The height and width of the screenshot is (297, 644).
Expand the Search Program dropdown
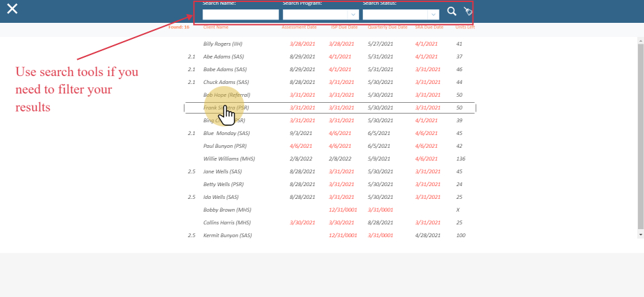click(353, 14)
